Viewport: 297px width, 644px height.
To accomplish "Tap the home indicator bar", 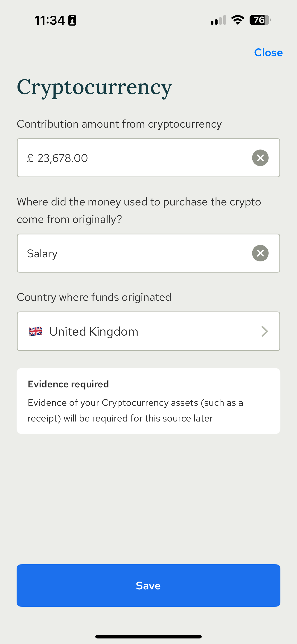I will [x=148, y=636].
